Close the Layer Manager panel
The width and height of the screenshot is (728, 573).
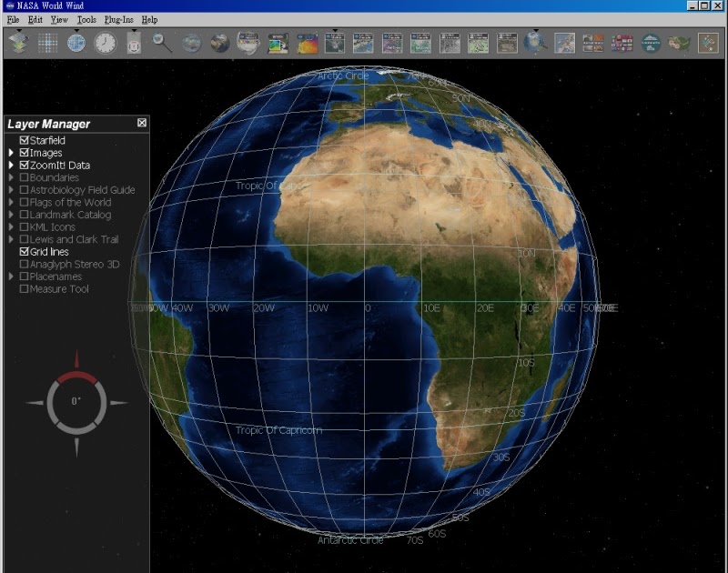[142, 123]
